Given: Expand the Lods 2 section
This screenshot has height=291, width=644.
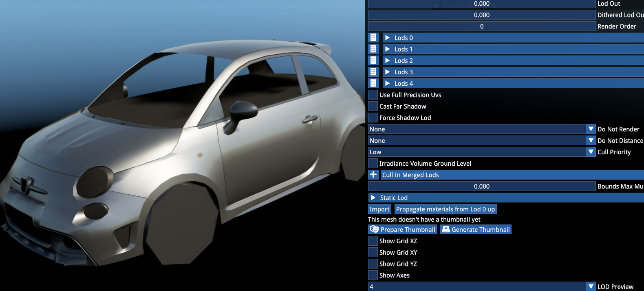Looking at the screenshot, I should pos(388,60).
